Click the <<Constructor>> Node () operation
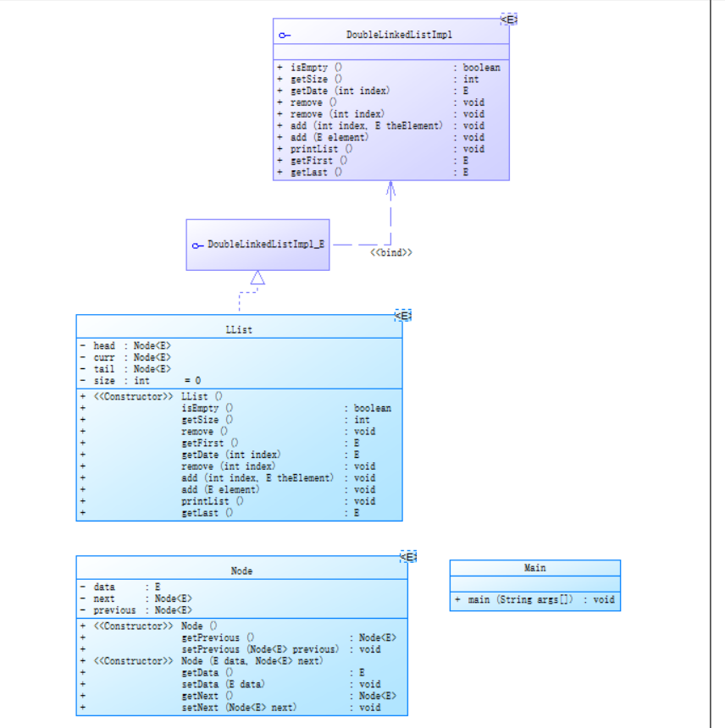 coord(155,626)
